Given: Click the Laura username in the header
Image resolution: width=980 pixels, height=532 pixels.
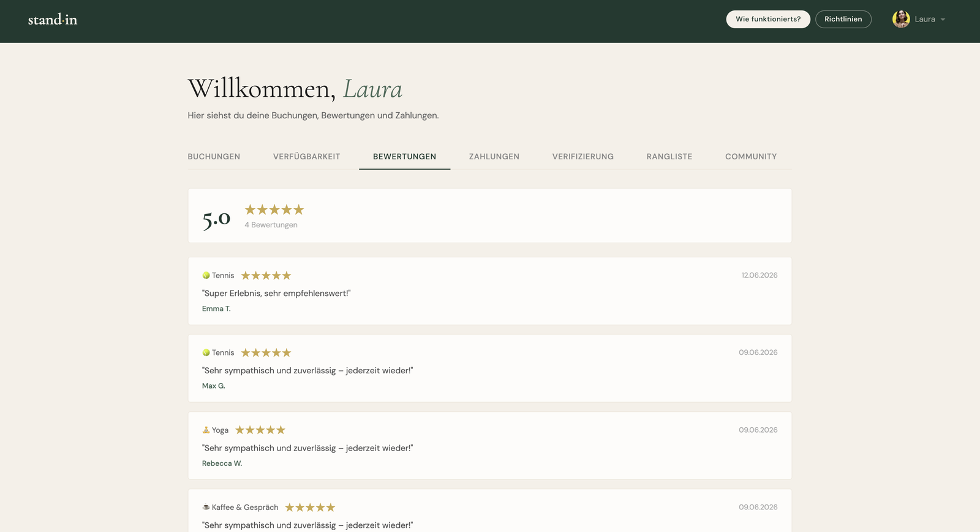Looking at the screenshot, I should 925,20.
